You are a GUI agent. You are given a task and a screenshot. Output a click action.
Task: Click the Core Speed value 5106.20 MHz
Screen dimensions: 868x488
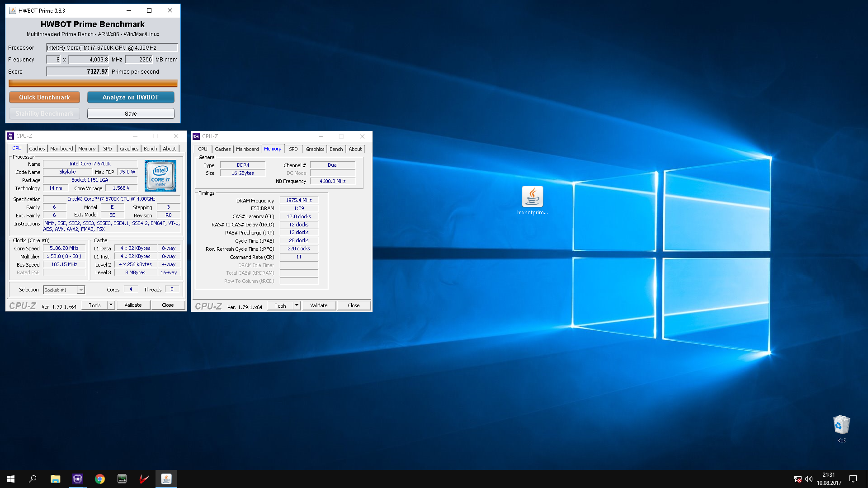point(64,248)
